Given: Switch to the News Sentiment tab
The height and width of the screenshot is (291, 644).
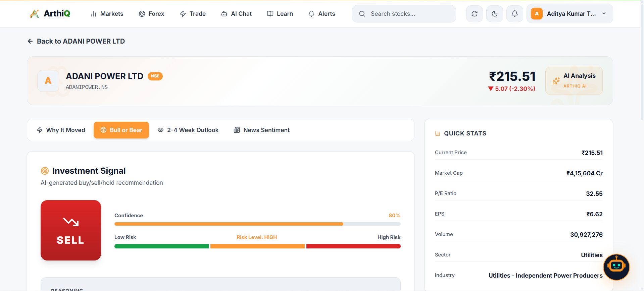Looking at the screenshot, I should (x=261, y=130).
